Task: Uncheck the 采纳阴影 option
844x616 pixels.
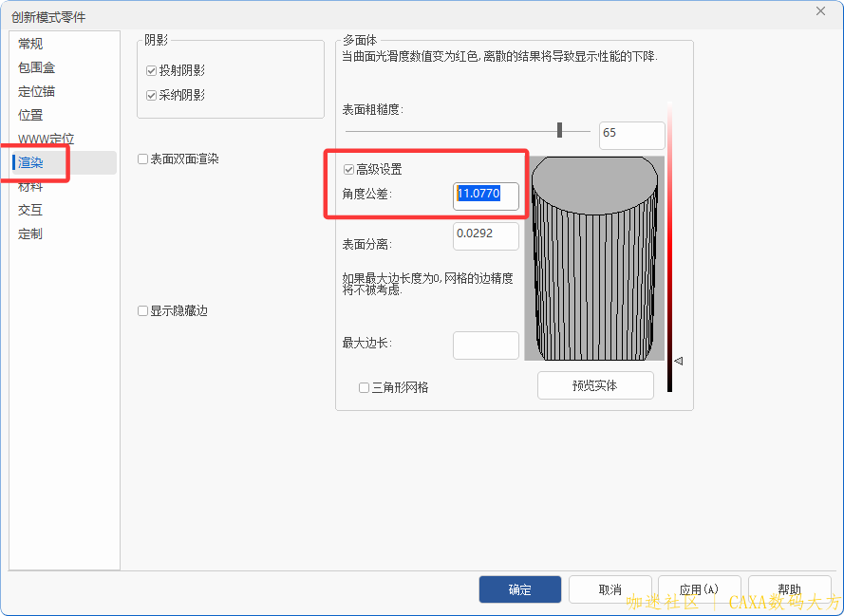Action: pyautogui.click(x=152, y=95)
